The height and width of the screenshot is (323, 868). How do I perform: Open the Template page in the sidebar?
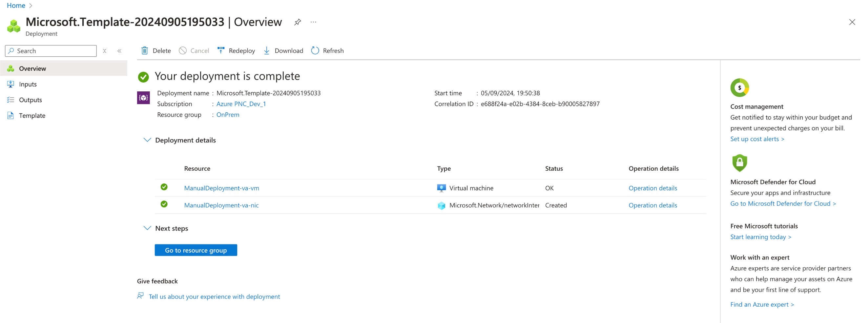(x=32, y=115)
